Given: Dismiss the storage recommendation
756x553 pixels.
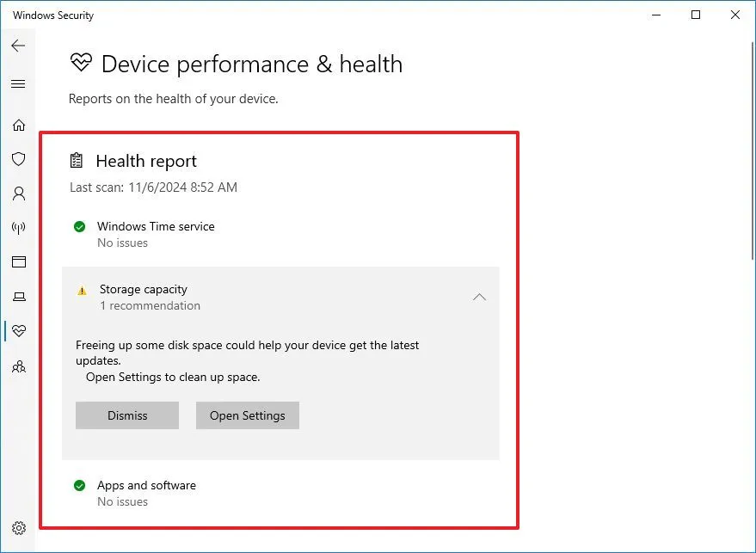Looking at the screenshot, I should pyautogui.click(x=127, y=415).
